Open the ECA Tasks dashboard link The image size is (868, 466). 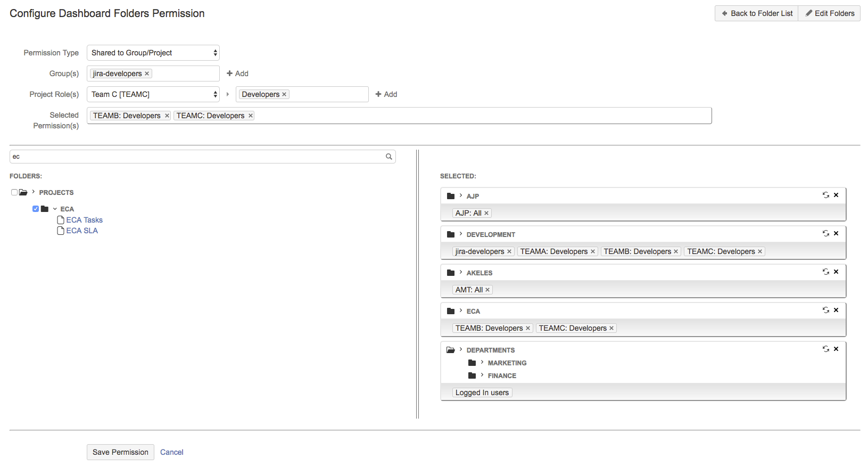pos(84,220)
